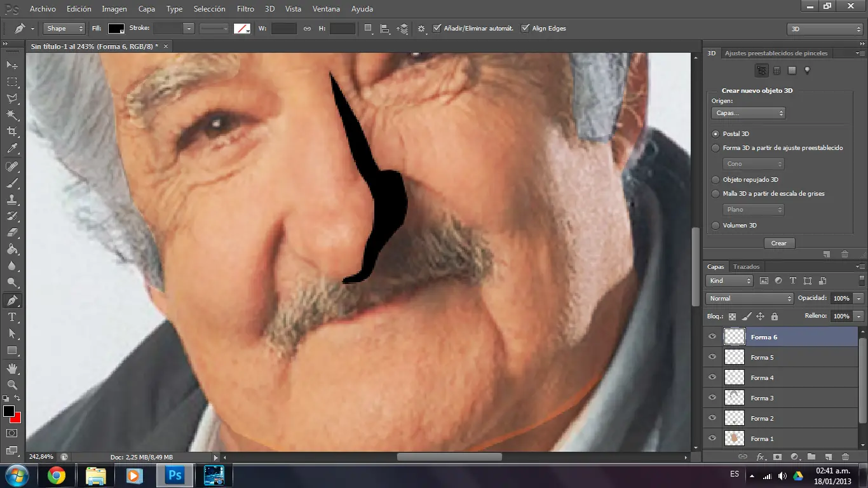Expand the Relleno slider arrow
Viewport: 868px width, 488px height.
[859, 316]
